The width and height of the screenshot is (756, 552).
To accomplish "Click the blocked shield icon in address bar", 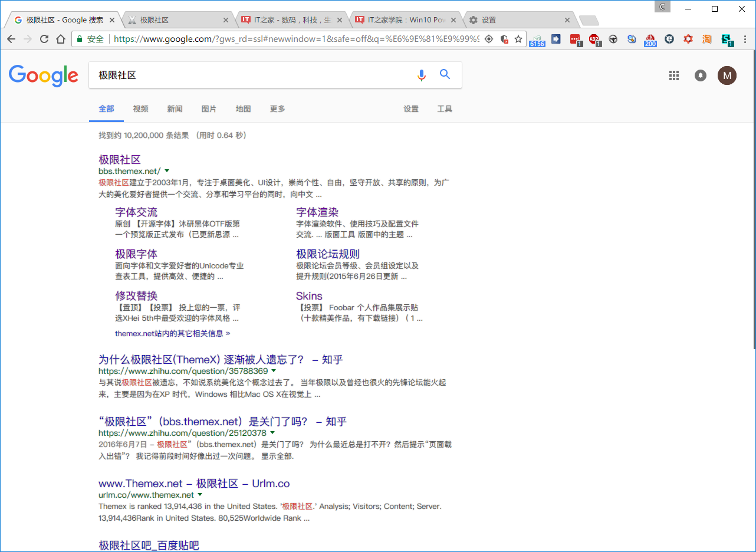I will click(504, 39).
